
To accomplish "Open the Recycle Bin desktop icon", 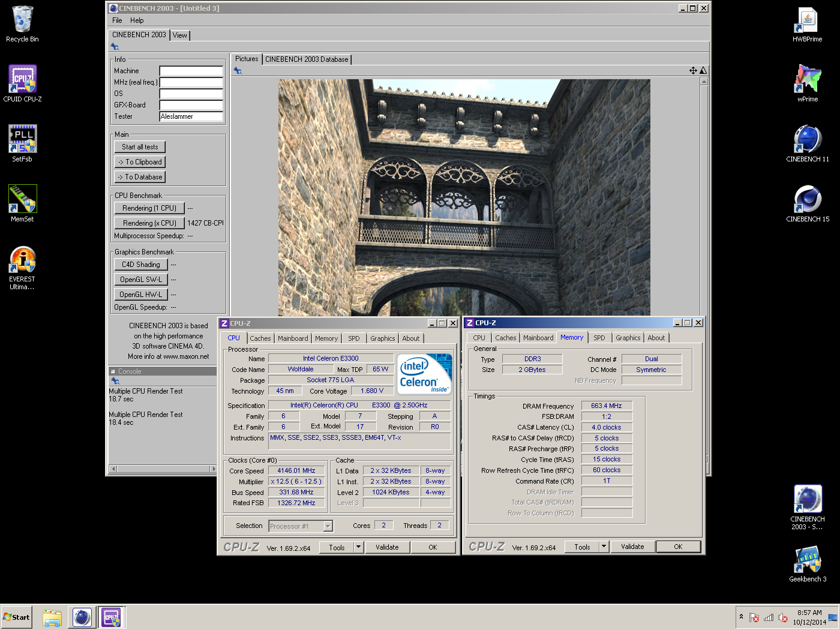I will click(22, 24).
